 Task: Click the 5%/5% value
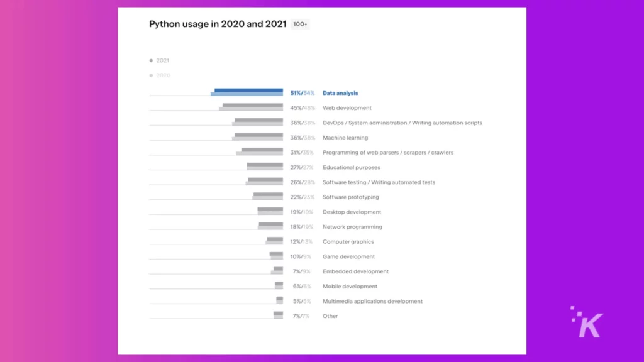pyautogui.click(x=302, y=301)
